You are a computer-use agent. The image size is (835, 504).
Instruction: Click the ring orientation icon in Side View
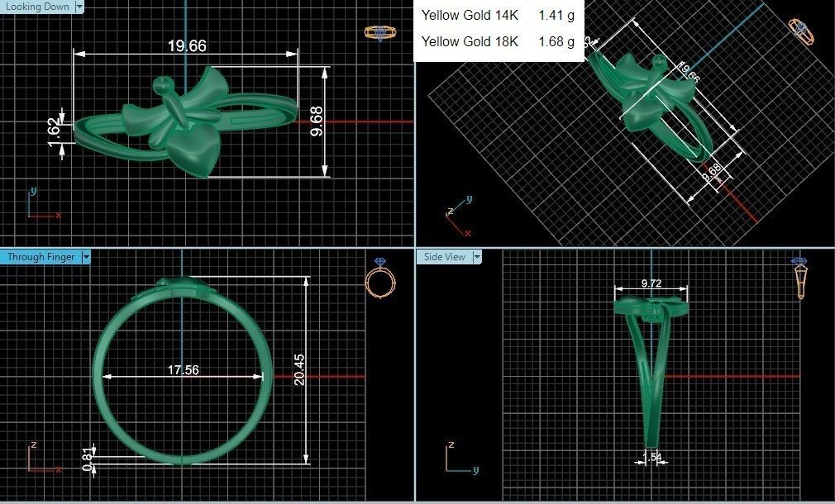click(x=799, y=278)
